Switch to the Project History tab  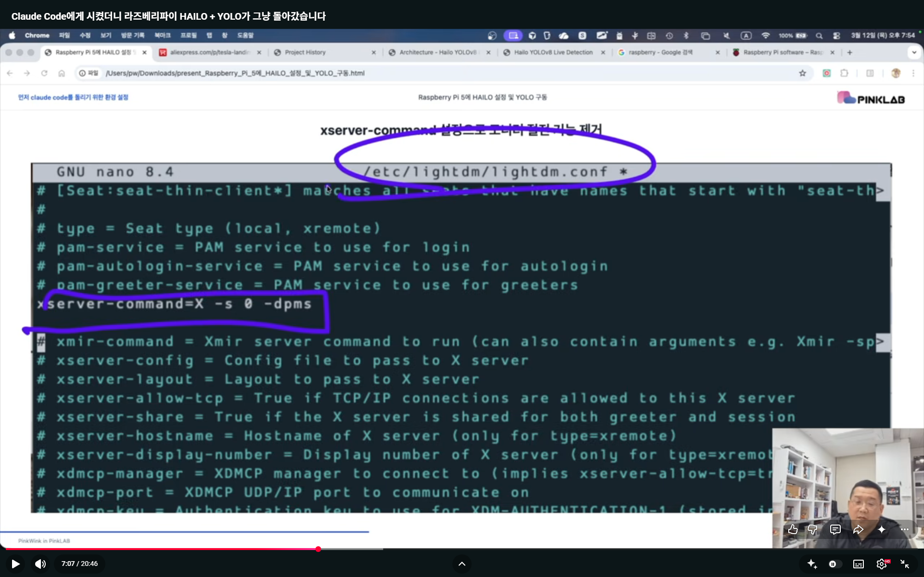[305, 52]
